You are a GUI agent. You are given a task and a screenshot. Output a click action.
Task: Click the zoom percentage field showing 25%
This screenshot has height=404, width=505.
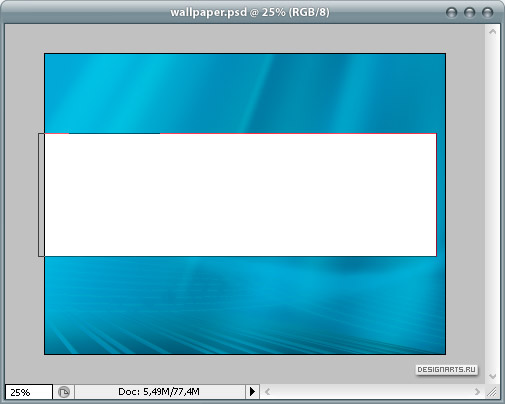tap(29, 392)
